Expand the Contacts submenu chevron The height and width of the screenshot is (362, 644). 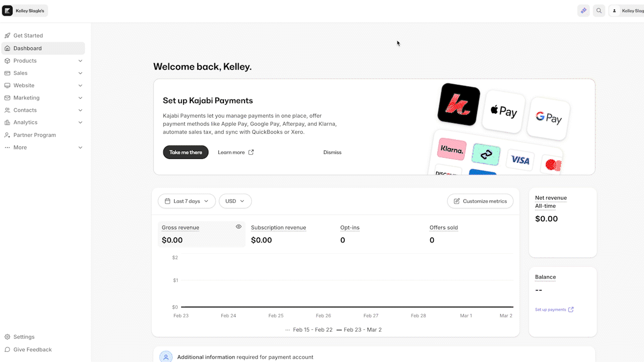pos(80,110)
